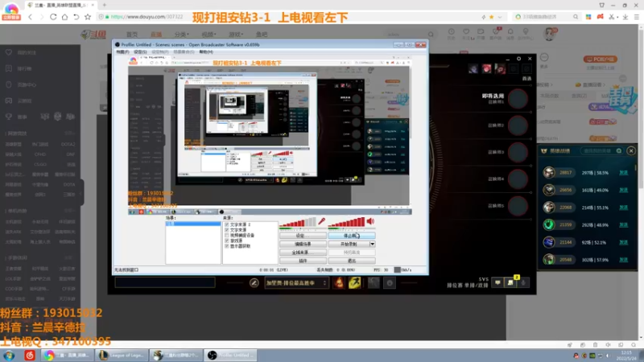
Task: Go back using the browser back arrow
Action: click(x=31, y=17)
